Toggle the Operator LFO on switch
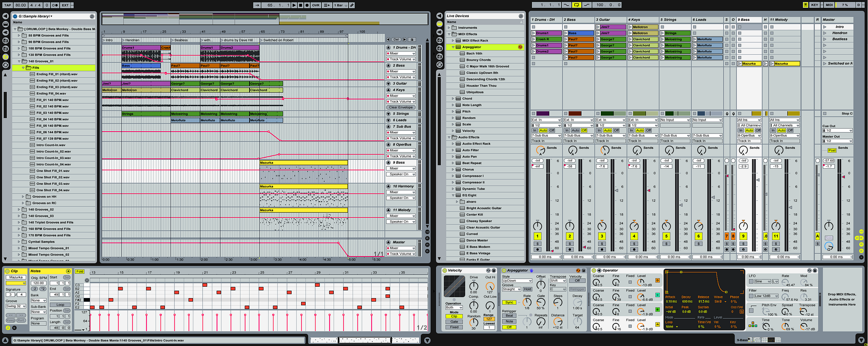The width and height of the screenshot is (868, 346). pyautogui.click(x=751, y=281)
